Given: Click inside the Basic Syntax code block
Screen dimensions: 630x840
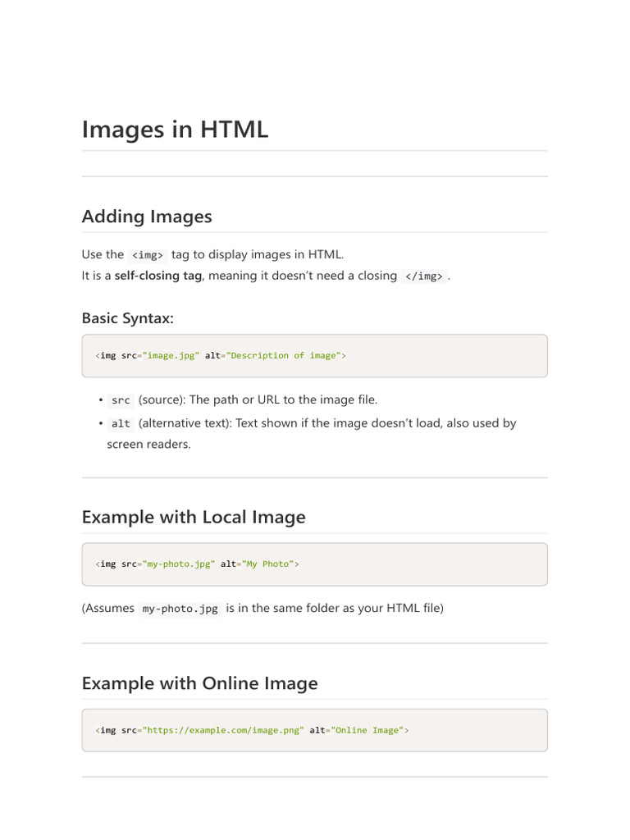Looking at the screenshot, I should tap(314, 356).
